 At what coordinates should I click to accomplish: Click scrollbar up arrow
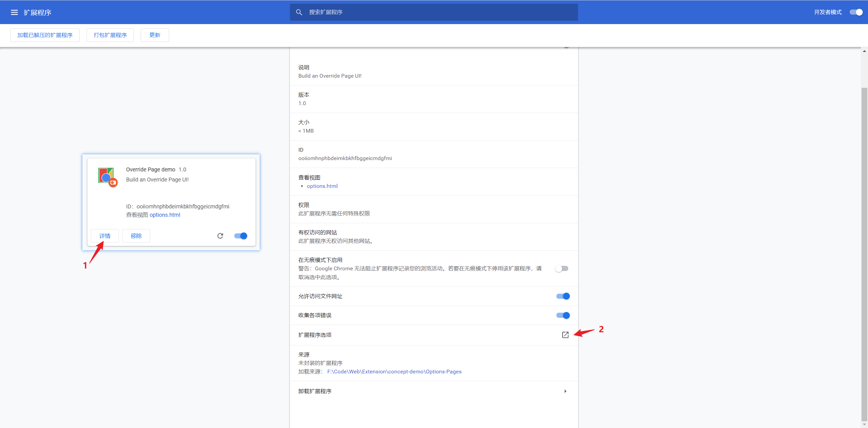[x=864, y=51]
